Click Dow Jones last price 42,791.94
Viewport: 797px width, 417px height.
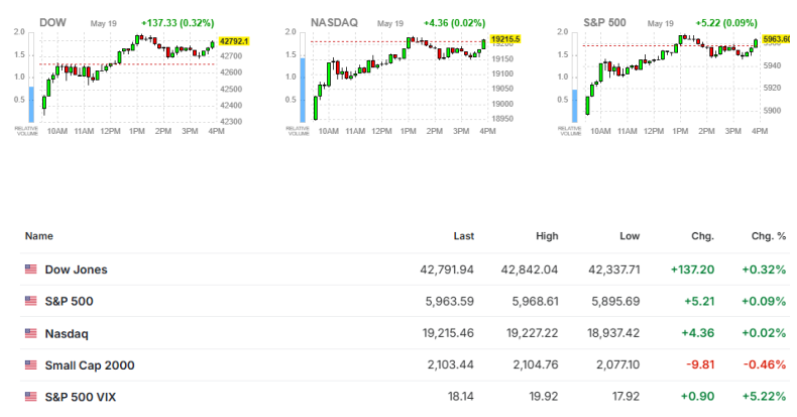(x=447, y=270)
